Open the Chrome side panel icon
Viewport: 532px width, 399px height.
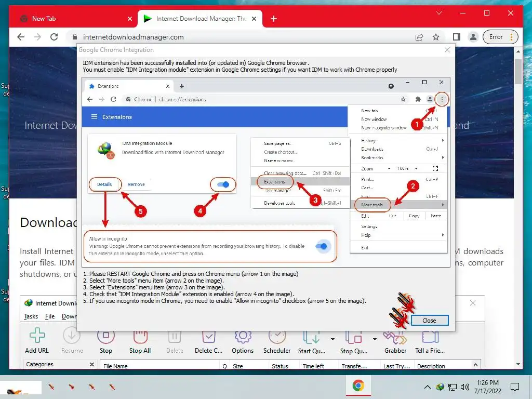(x=456, y=37)
